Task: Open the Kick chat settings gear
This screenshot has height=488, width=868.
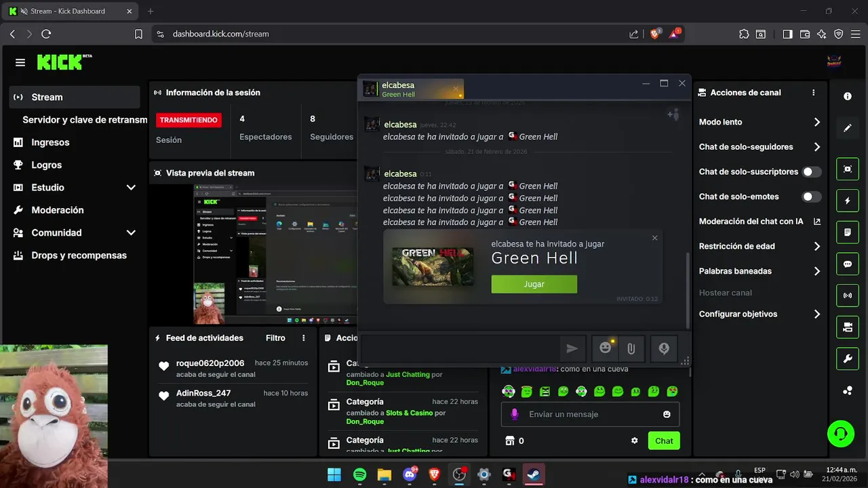Action: (635, 441)
